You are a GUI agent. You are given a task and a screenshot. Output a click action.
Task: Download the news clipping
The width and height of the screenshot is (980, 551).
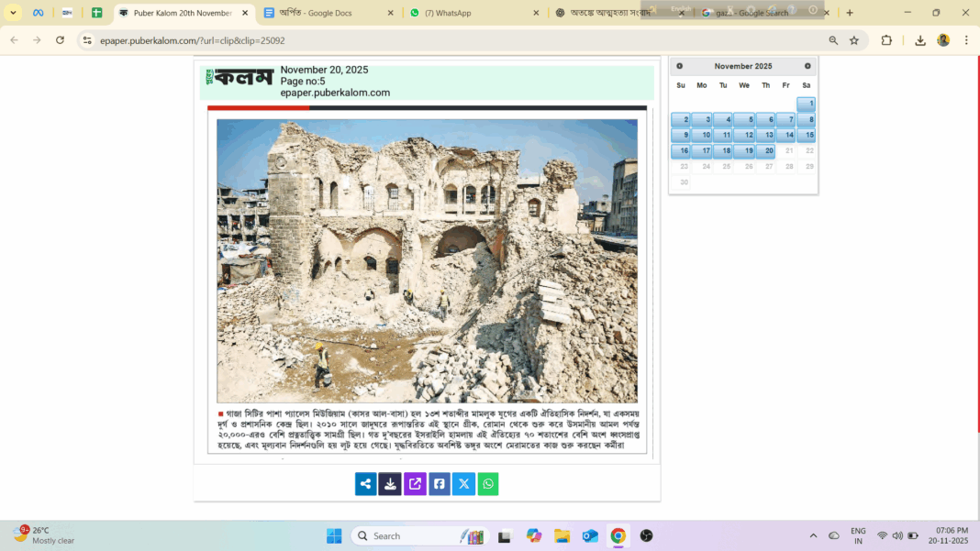click(x=390, y=484)
